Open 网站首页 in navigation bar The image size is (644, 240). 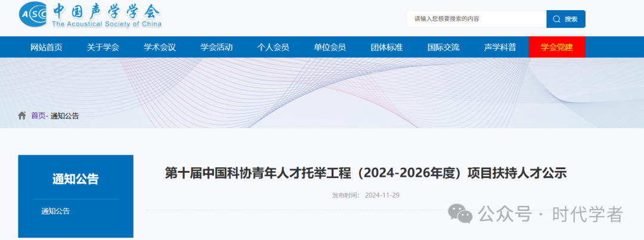[46, 47]
